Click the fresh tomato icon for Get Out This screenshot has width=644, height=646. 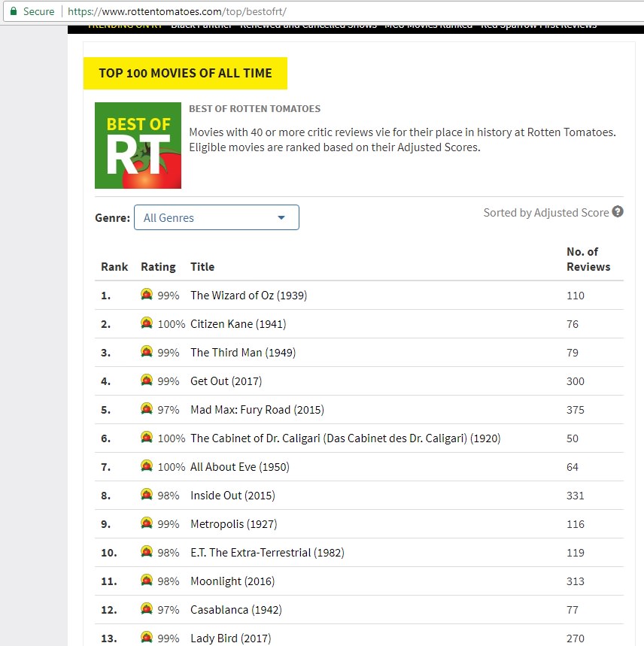tap(147, 380)
